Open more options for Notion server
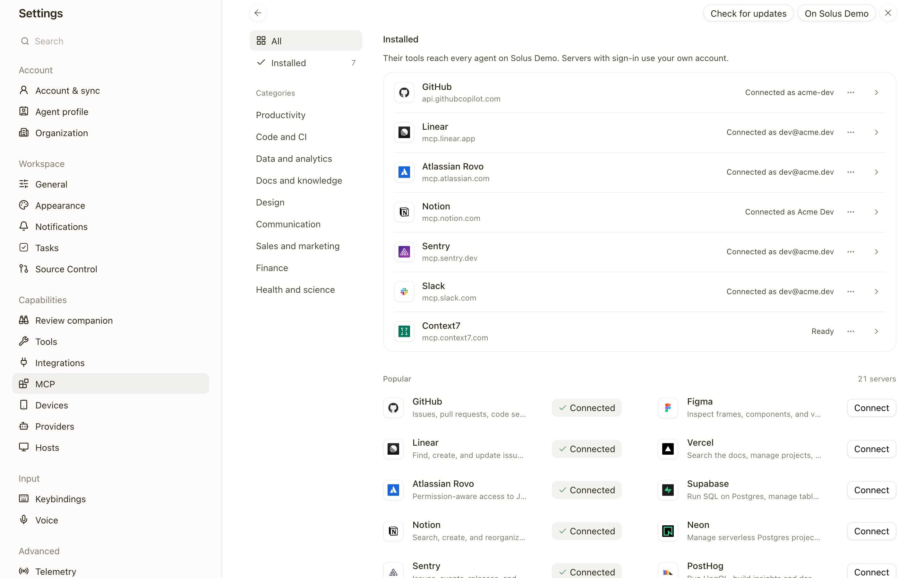Image resolution: width=924 pixels, height=578 pixels. [x=851, y=212]
